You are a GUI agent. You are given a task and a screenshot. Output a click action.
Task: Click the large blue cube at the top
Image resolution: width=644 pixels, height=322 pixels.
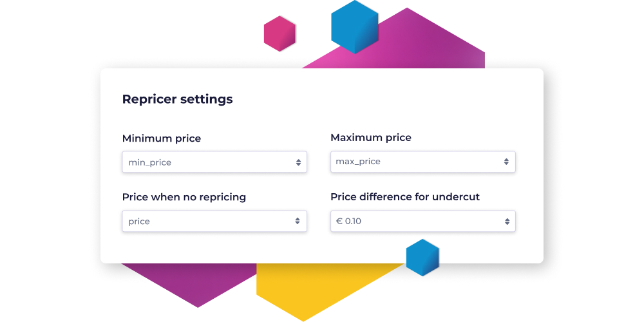[355, 26]
